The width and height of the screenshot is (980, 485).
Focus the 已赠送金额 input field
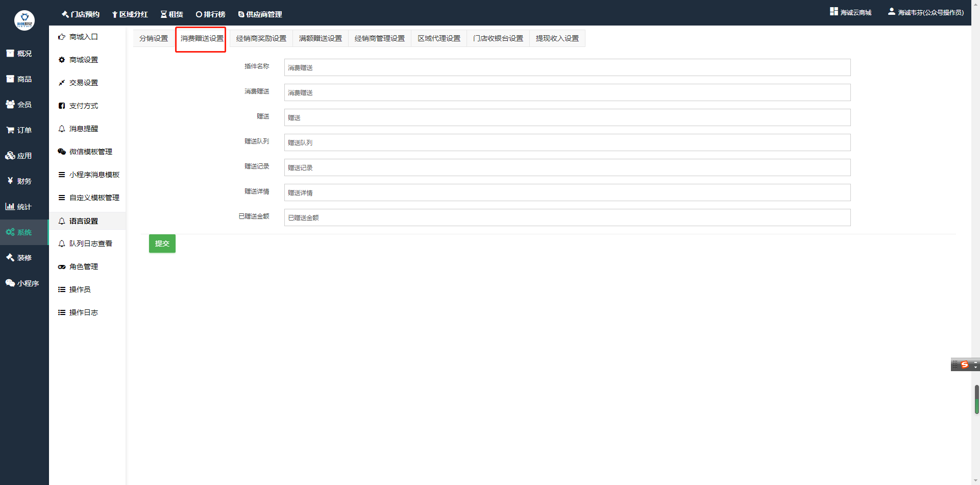click(x=567, y=217)
